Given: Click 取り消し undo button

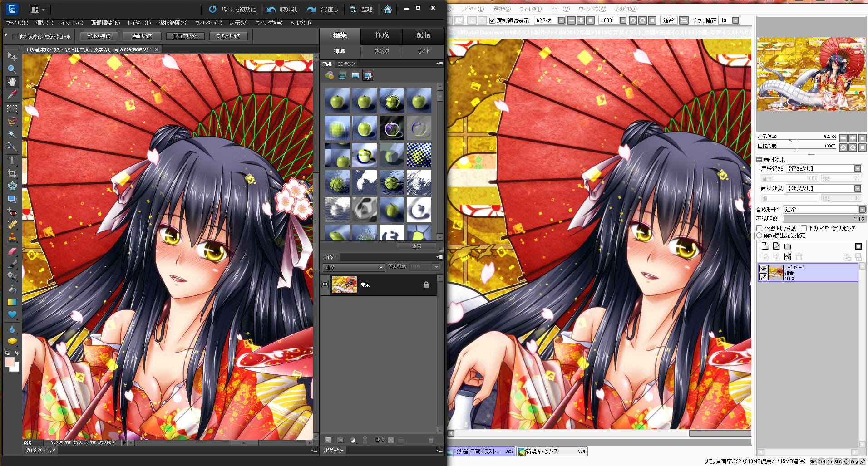Looking at the screenshot, I should coord(283,9).
